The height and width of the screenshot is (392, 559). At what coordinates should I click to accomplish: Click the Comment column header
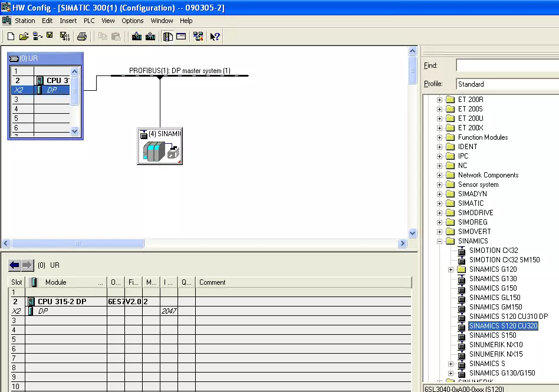point(304,282)
